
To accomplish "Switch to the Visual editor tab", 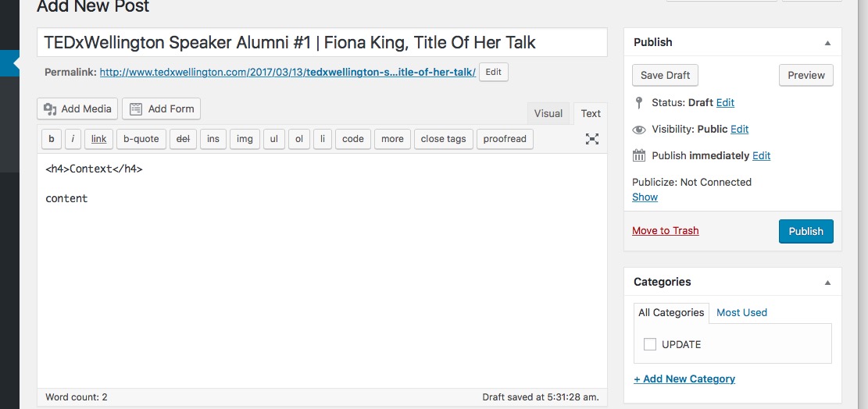I will pos(548,113).
